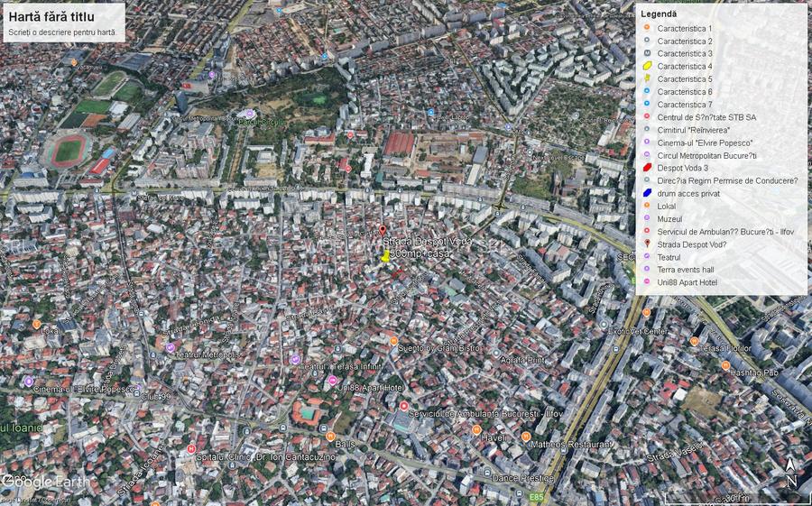The width and height of the screenshot is (812, 506).
Task: Select the Club 99 transit marker
Action: (x=136, y=395)
